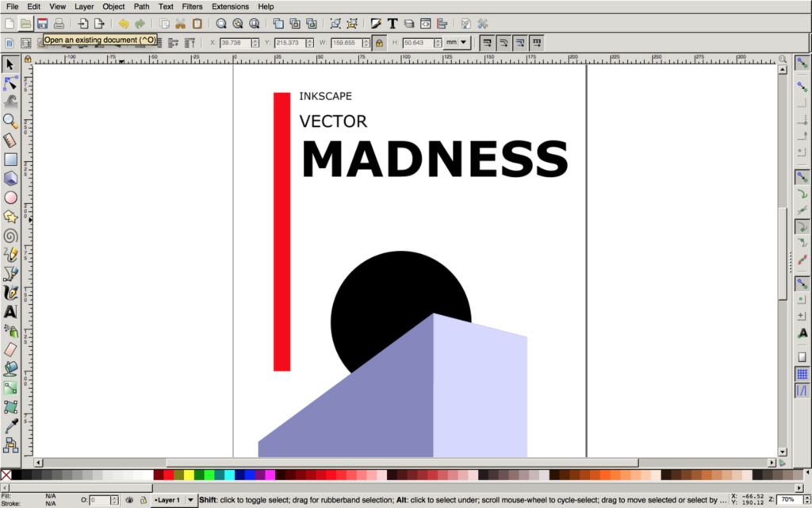Screen dimensions: 812x508
Task: Toggle snap to grid button
Action: 802,374
